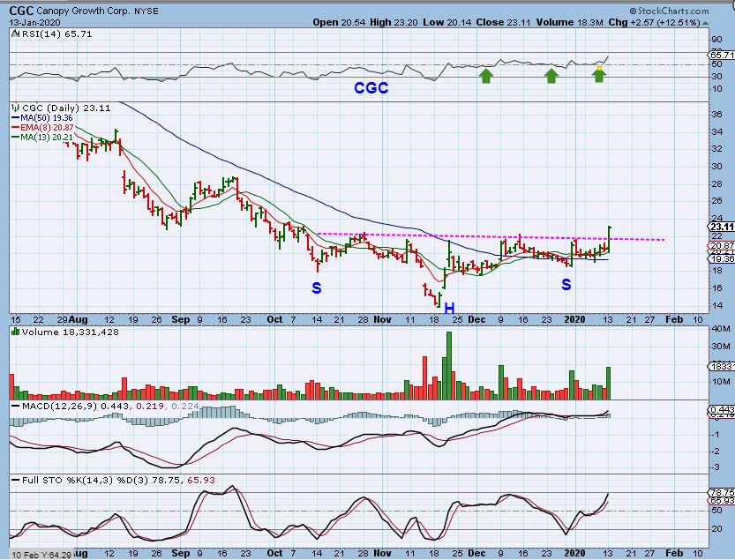735x560 pixels.
Task: Click the bar icon beside CGC (Daily)
Action: pyautogui.click(x=16, y=108)
